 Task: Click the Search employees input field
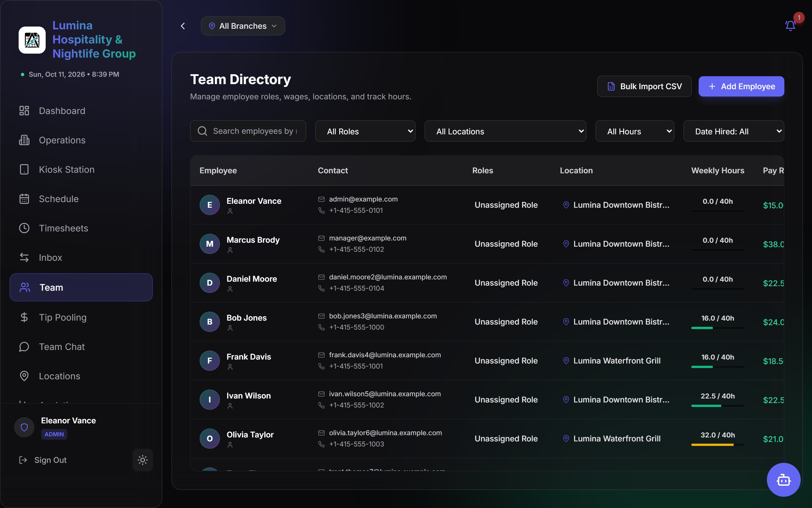click(x=248, y=131)
